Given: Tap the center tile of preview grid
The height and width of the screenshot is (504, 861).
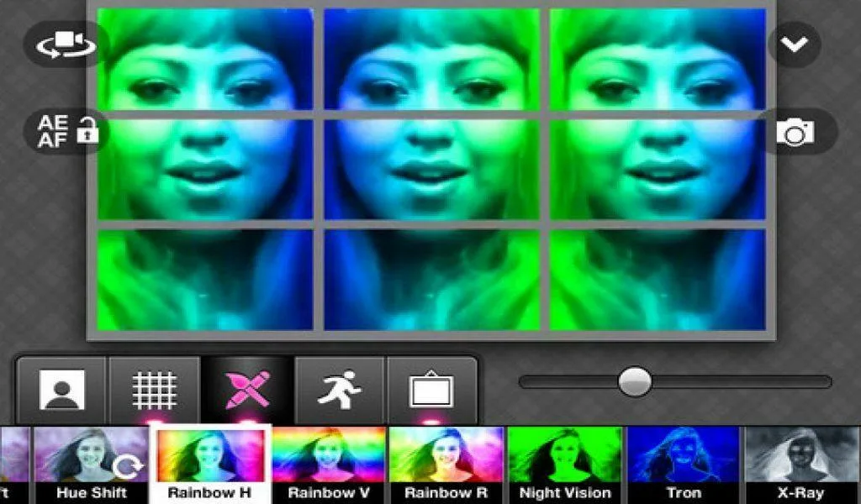Looking at the screenshot, I should (432, 170).
